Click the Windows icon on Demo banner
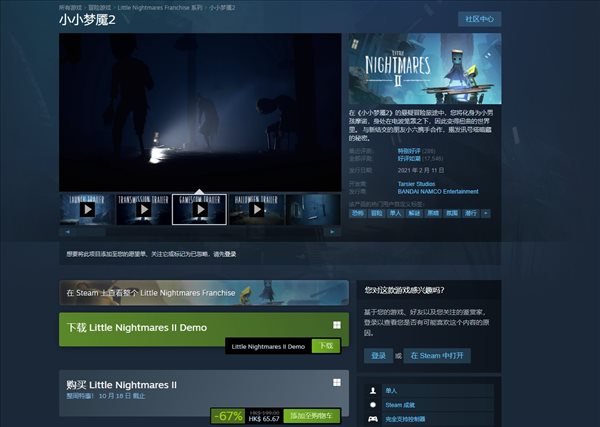The image size is (600, 427). pos(337,325)
